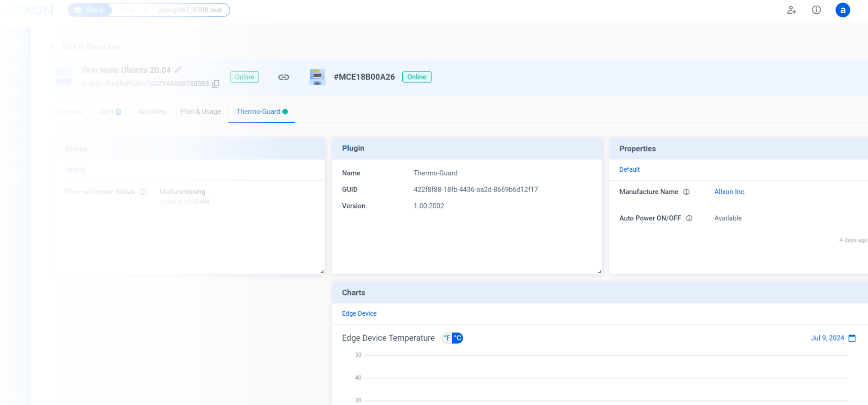868x405 pixels.
Task: Click the Edge Device Temperature heading
Action: tap(388, 338)
